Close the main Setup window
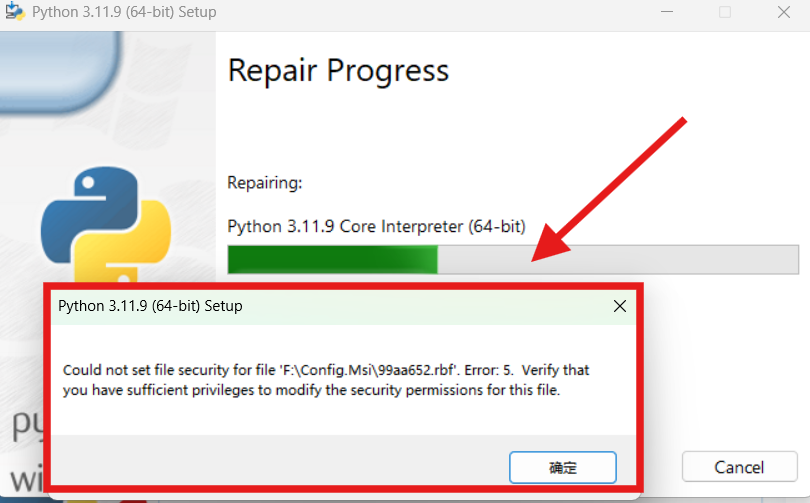 (x=784, y=12)
